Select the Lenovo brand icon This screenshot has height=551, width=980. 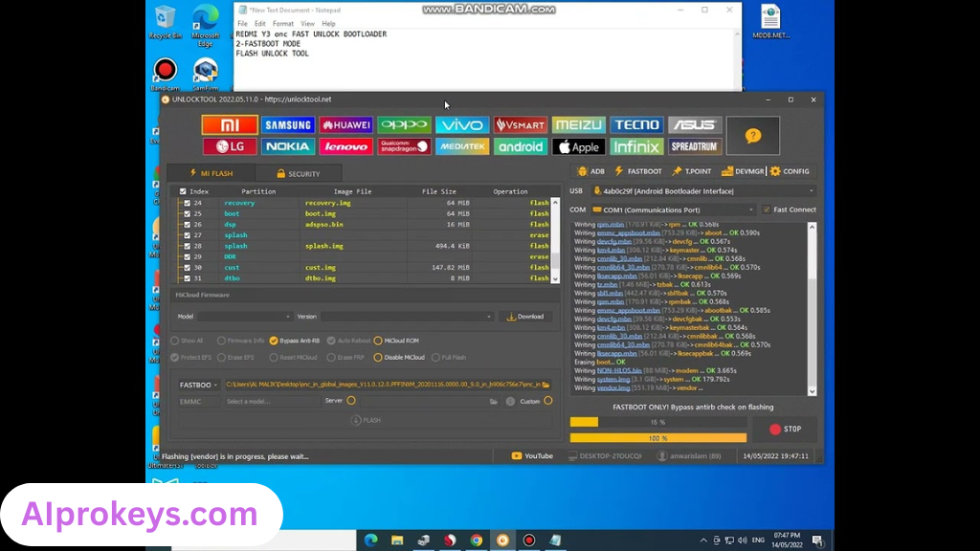coord(346,146)
